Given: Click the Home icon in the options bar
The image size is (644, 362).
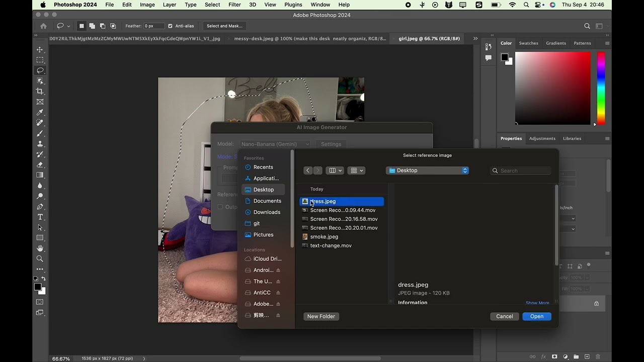Looking at the screenshot, I should tap(43, 26).
